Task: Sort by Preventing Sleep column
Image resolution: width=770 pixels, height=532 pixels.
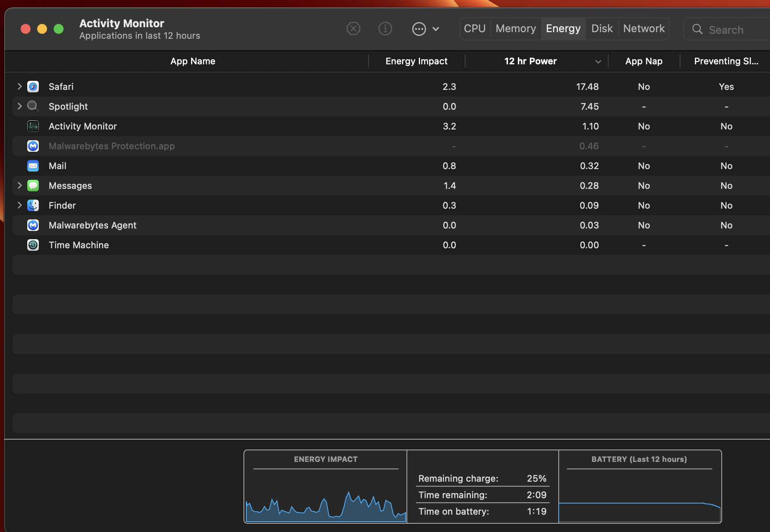Action: coord(726,61)
